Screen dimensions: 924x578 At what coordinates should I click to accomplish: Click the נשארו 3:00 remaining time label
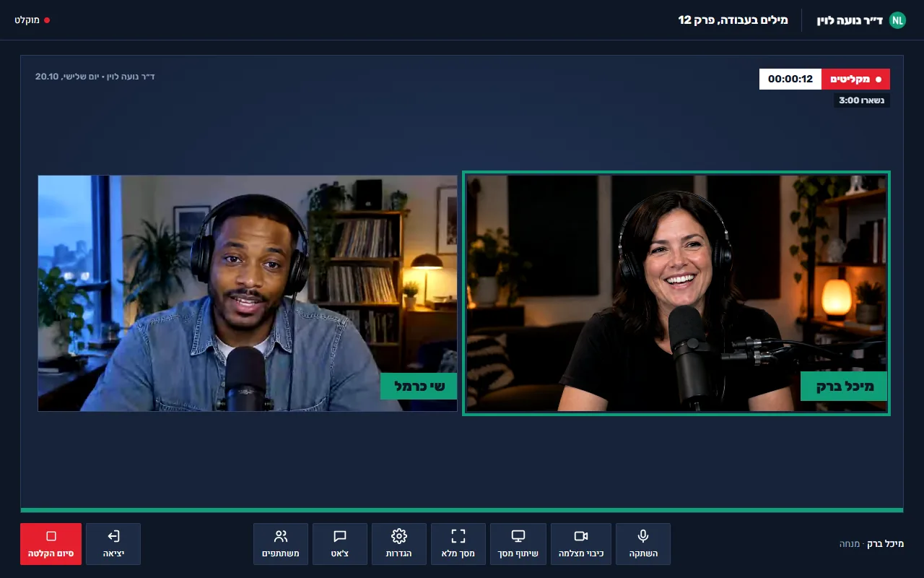[x=862, y=100]
